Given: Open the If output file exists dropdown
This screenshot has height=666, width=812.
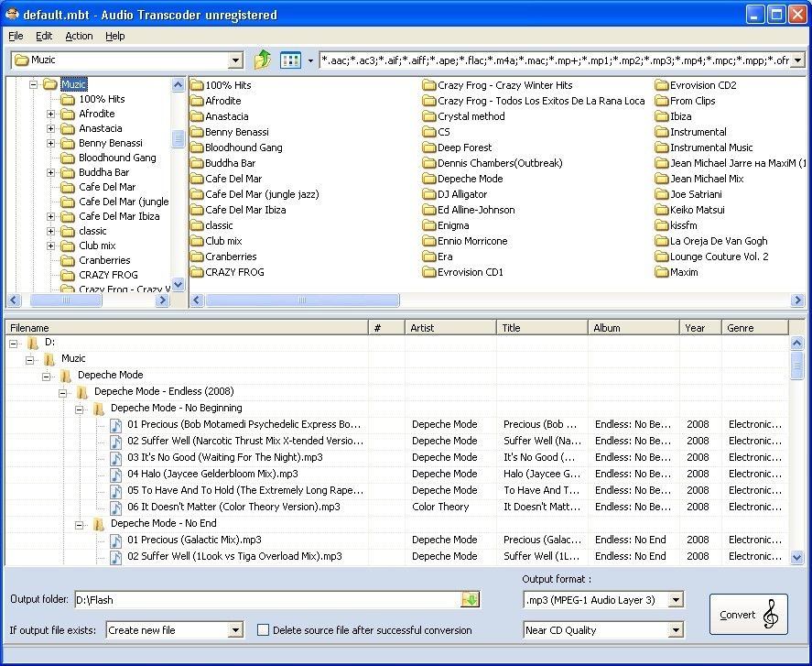Looking at the screenshot, I should pyautogui.click(x=235, y=630).
